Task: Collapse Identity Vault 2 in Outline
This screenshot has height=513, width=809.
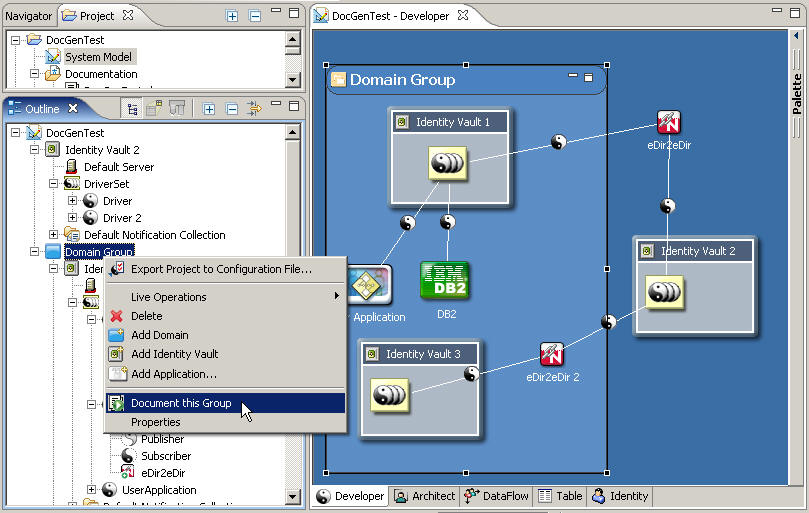Action: 35,150
